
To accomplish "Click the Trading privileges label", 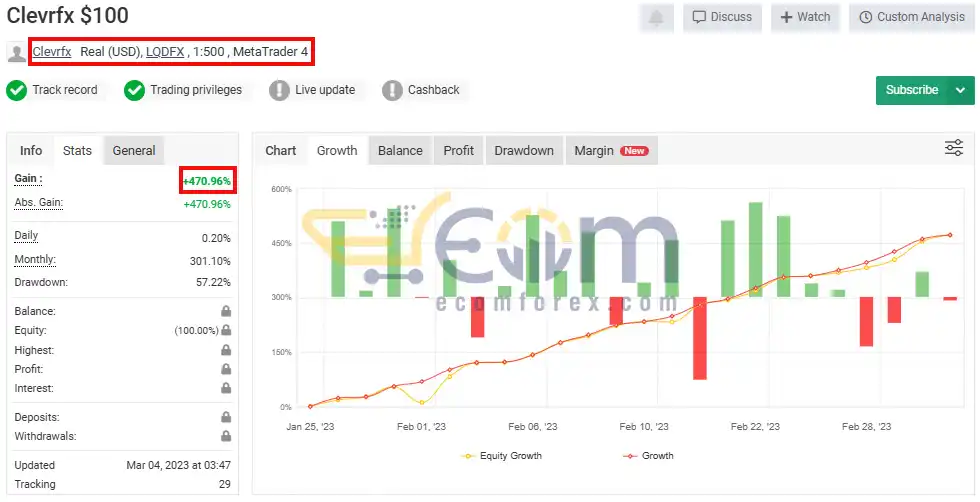I will click(x=196, y=90).
